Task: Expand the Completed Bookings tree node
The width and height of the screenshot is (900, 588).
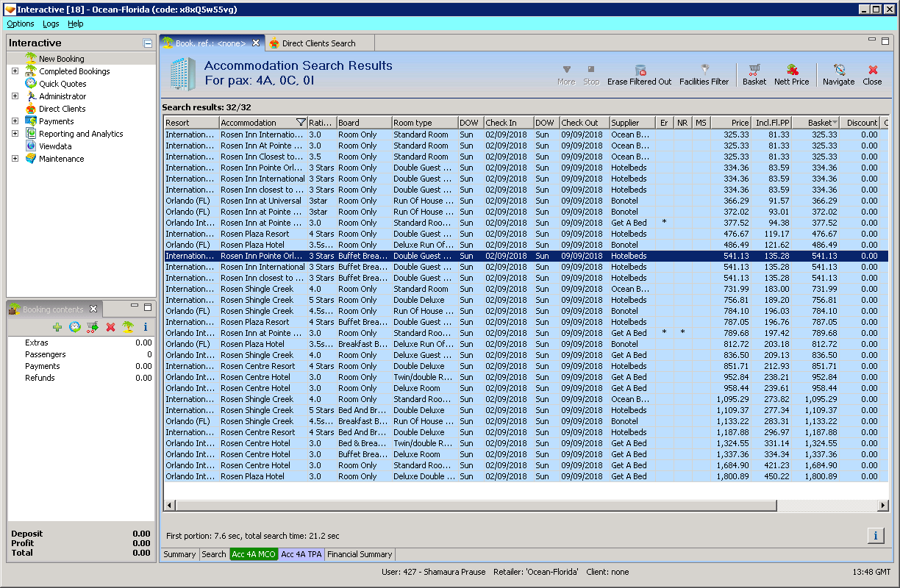Action: pos(15,71)
